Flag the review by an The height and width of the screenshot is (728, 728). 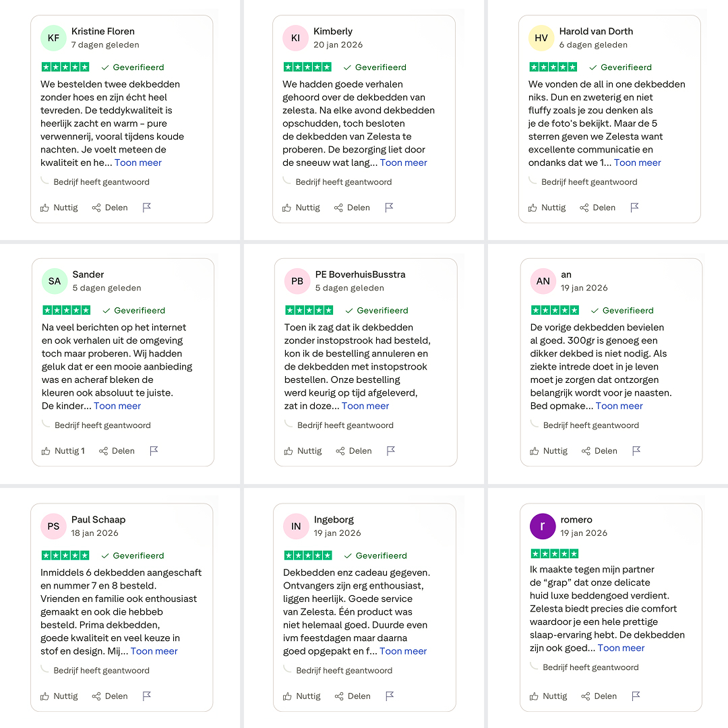tap(636, 451)
